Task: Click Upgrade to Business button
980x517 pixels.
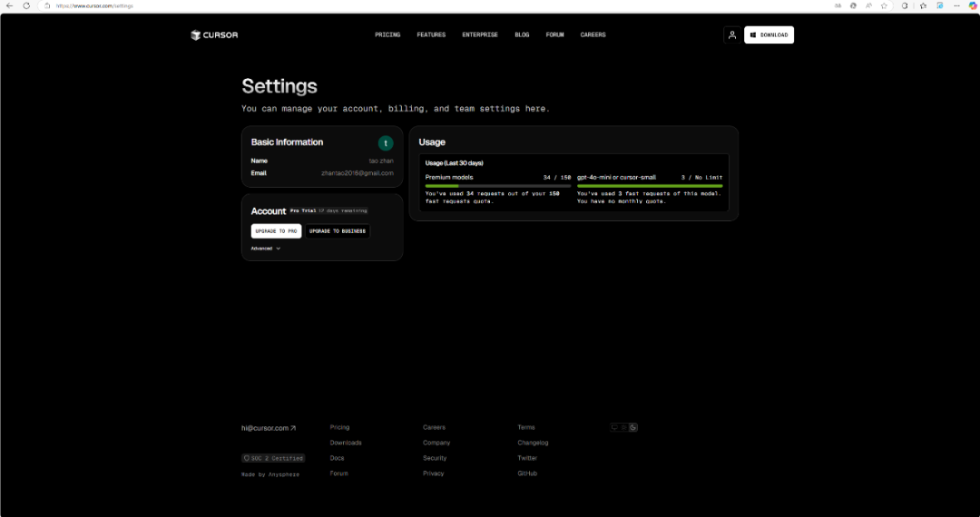Action: (x=338, y=231)
